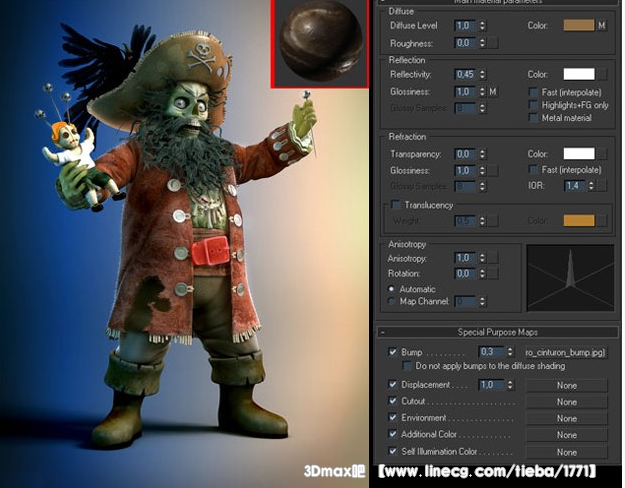
Task: Click the M map button beside Reflection Glossiness
Action: (x=493, y=92)
